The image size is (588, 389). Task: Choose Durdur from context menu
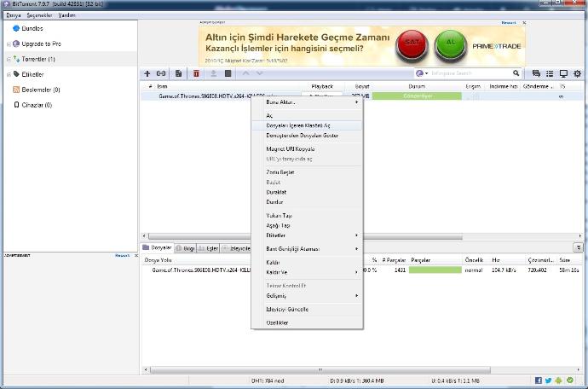click(x=307, y=202)
